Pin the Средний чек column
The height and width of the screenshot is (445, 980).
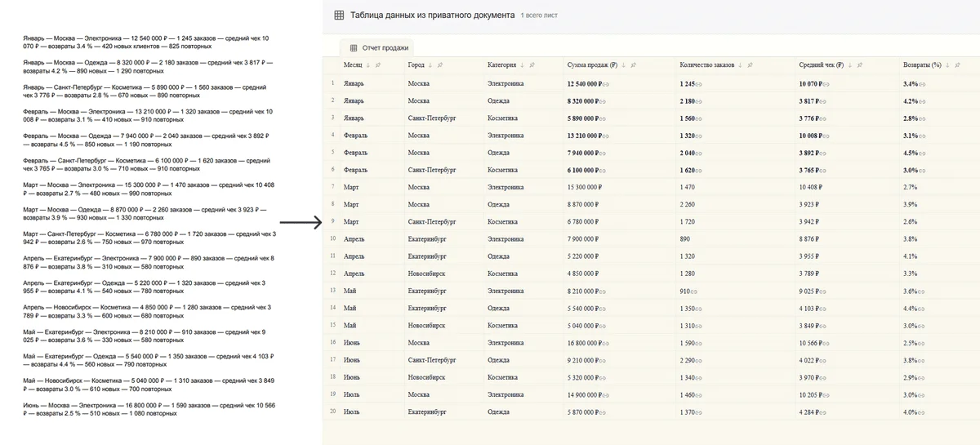tap(861, 65)
